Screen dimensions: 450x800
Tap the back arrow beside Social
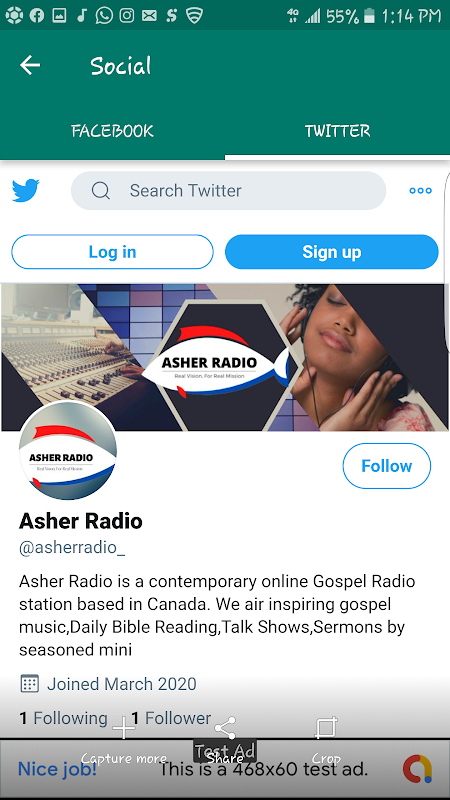30,65
